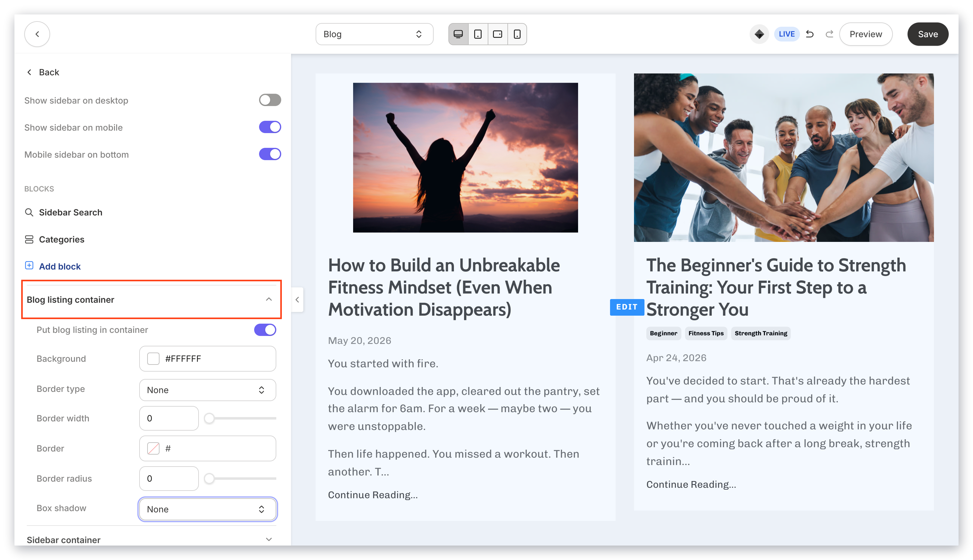Click the Fitness Tips tag

coord(706,333)
